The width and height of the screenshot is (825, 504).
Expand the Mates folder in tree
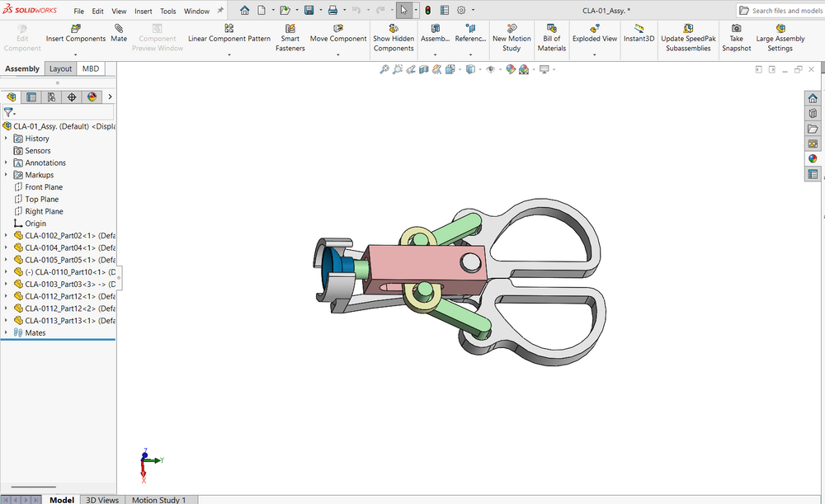click(6, 332)
